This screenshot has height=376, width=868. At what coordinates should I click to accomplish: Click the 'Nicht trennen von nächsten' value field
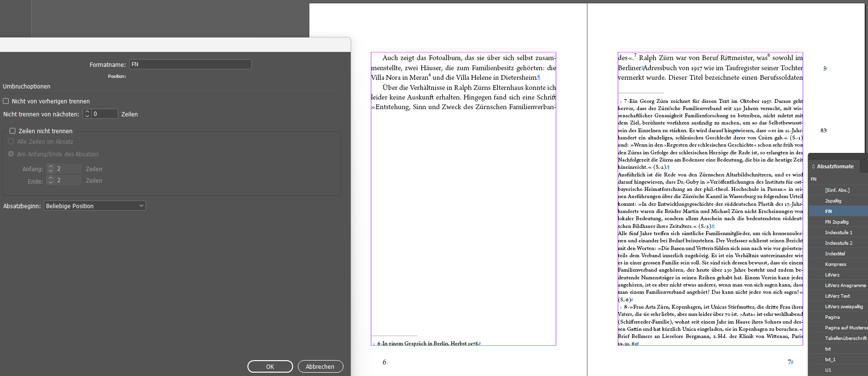point(105,114)
